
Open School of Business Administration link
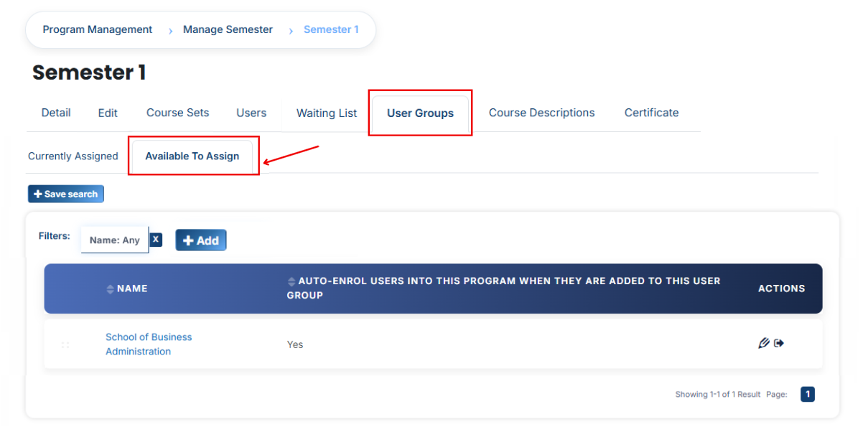(149, 344)
